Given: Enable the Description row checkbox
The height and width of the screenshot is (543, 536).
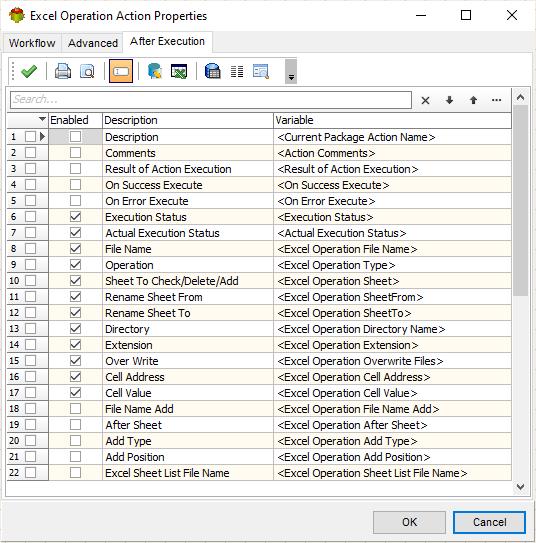Looking at the screenshot, I should coord(75,137).
